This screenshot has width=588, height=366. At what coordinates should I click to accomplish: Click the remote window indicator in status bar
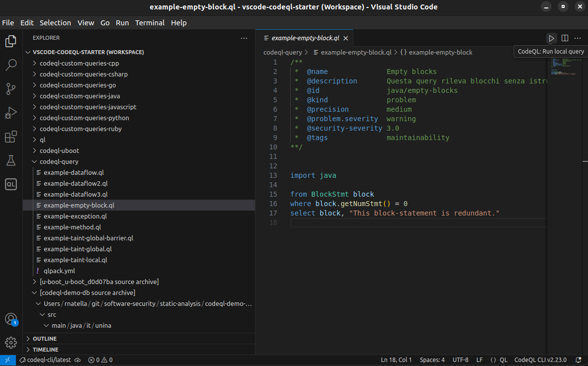tap(7, 360)
